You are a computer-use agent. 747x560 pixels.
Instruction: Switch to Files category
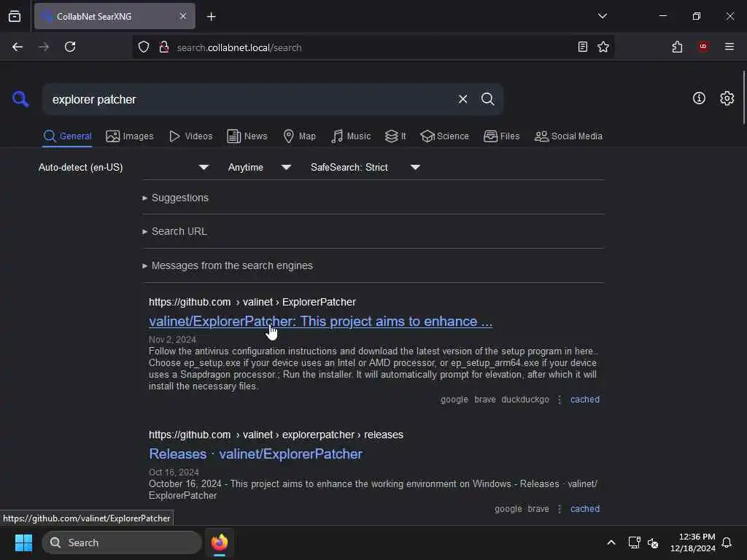(x=501, y=136)
